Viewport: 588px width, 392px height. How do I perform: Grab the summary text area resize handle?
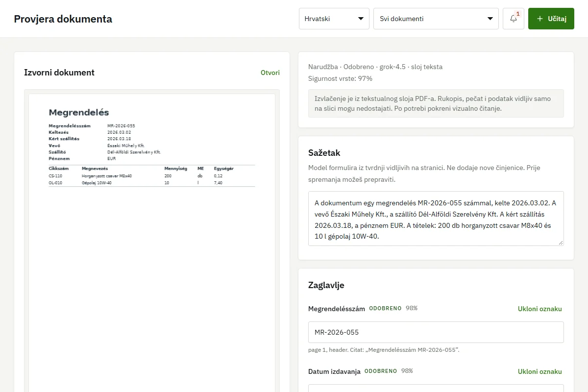click(x=560, y=242)
